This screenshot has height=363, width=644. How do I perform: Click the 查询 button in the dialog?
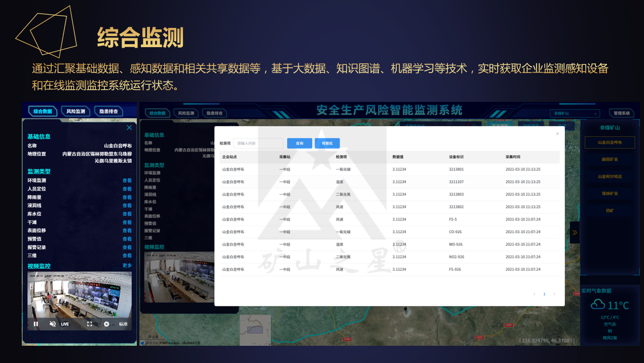click(x=299, y=143)
